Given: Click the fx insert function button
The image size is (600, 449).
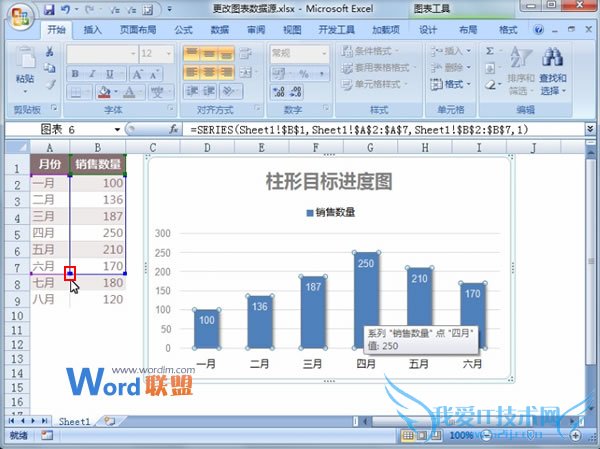Looking at the screenshot, I should [x=173, y=130].
